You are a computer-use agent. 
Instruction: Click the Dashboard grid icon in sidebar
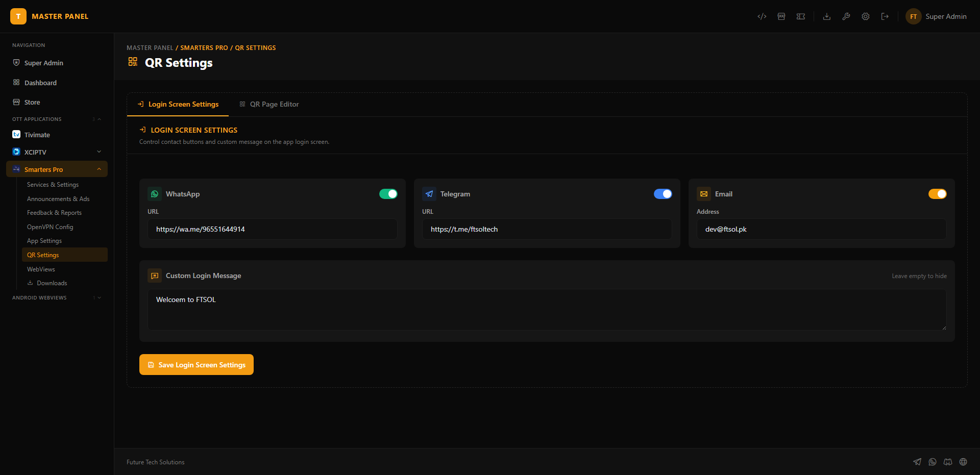point(16,82)
